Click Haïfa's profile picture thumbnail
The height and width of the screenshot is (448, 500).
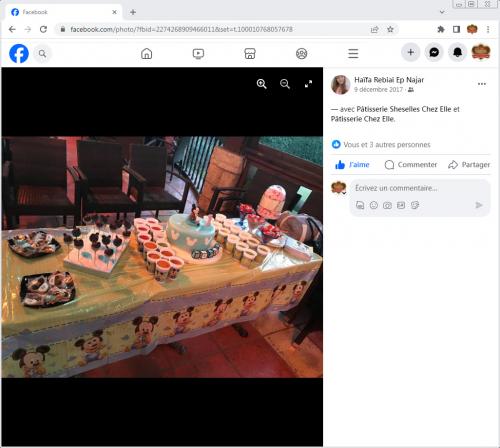340,85
